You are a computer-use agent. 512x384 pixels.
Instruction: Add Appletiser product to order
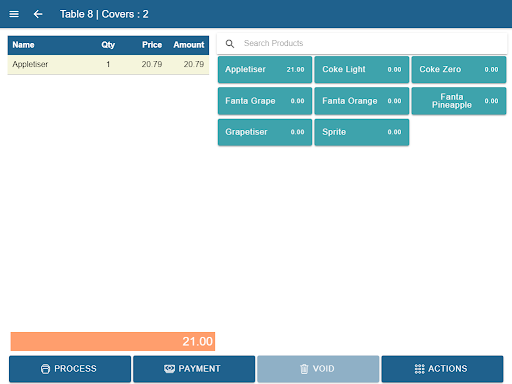coord(265,69)
